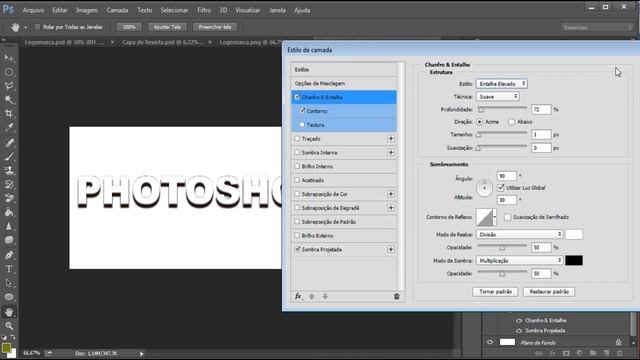This screenshot has width=640, height=360.
Task: Open the Contorno de Reflexo picker arrow
Action: (x=495, y=217)
